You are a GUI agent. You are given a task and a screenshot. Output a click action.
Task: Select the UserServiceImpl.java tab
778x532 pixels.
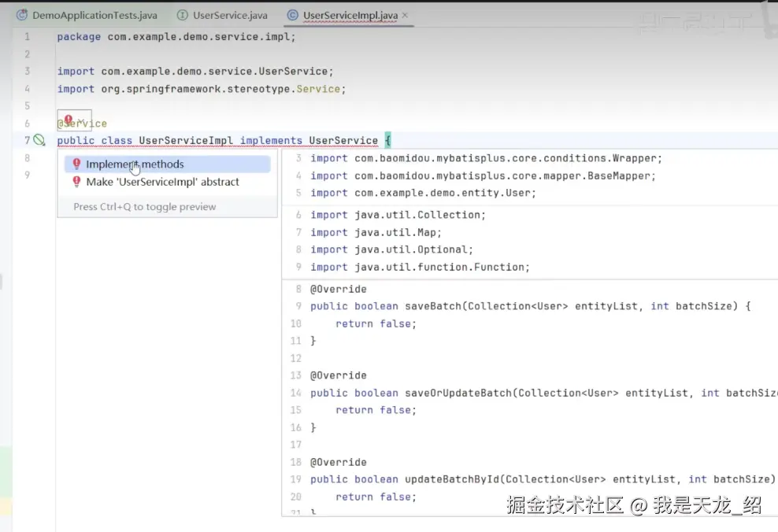point(350,16)
